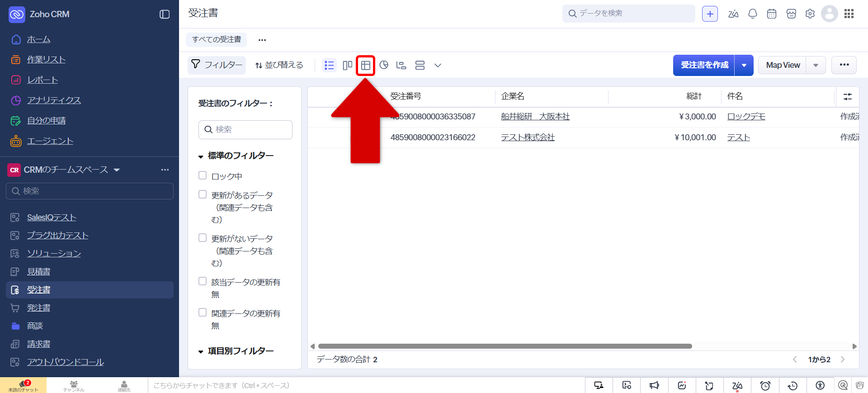Collapse the 標準のフィルター section
Screen dimensions: 868x393
click(201, 156)
